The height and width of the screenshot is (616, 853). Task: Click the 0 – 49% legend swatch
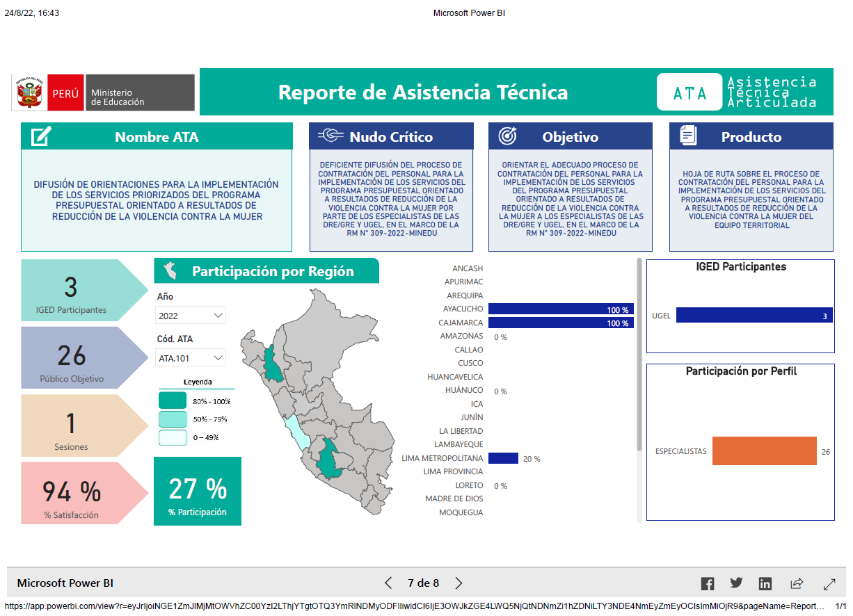coord(173,437)
